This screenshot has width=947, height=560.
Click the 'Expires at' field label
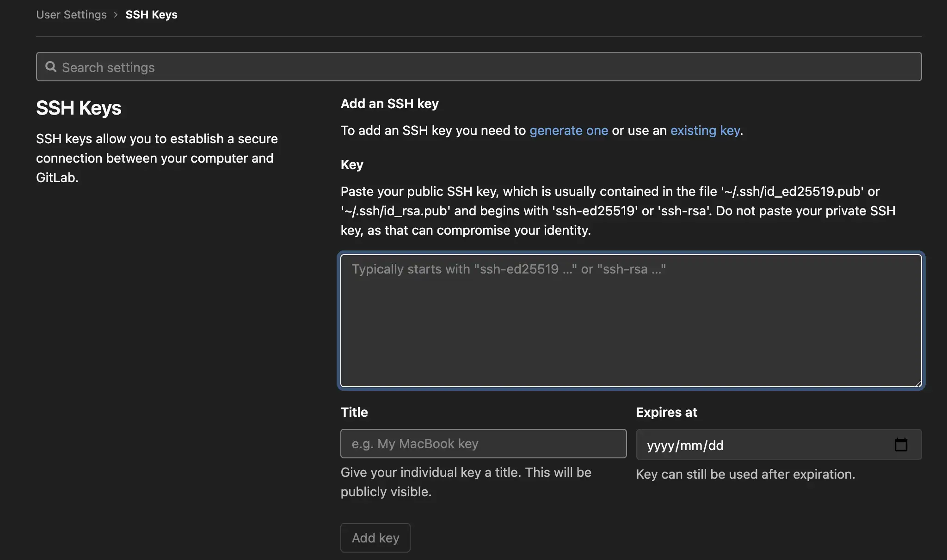coord(666,412)
